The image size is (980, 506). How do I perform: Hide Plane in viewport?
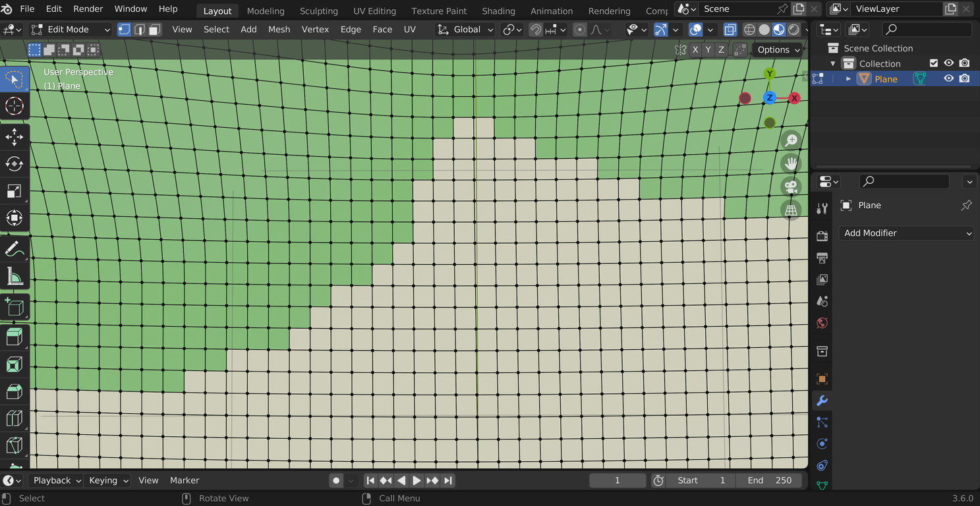(x=949, y=78)
